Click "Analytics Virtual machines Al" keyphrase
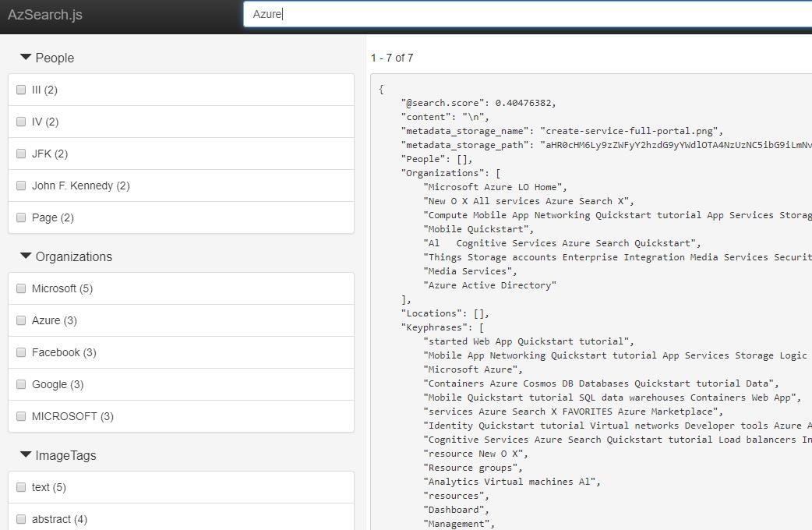 point(512,482)
